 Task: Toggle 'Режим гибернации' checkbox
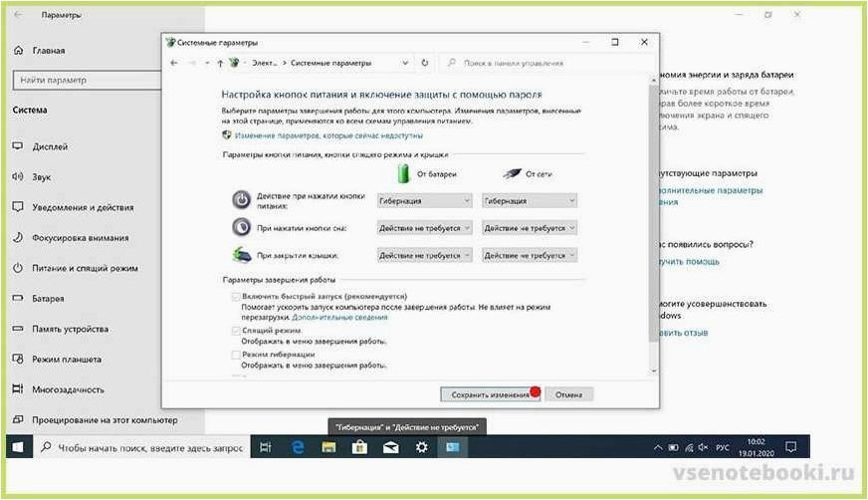tap(236, 355)
